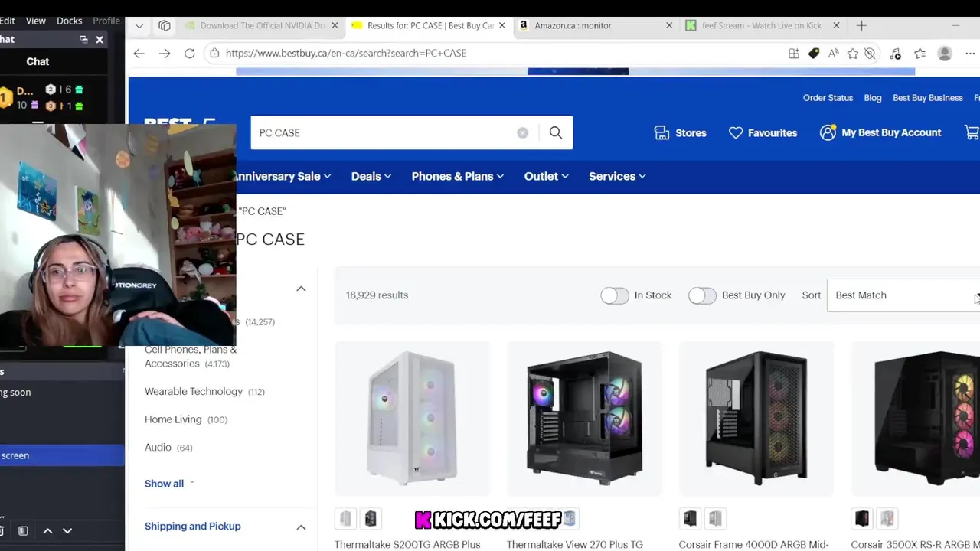Screen dimensions: 980x551
Task: Open the tab actions (workspaces) icon
Action: 165,25
